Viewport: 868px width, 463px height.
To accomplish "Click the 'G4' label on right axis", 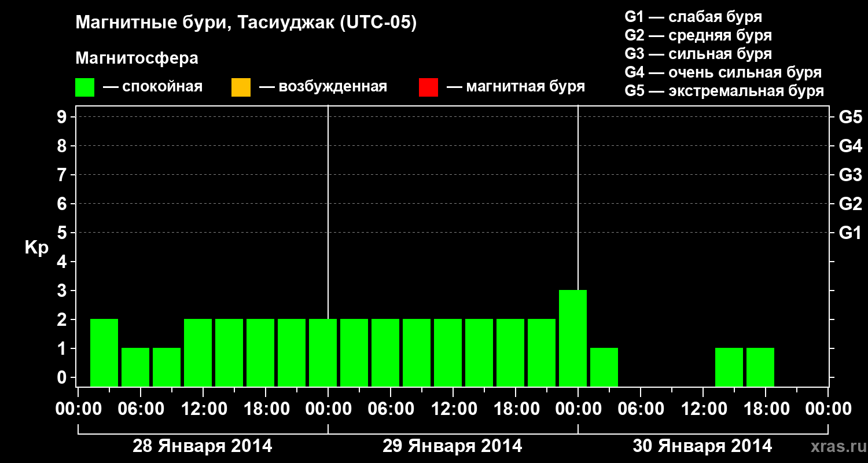I will click(x=851, y=146).
